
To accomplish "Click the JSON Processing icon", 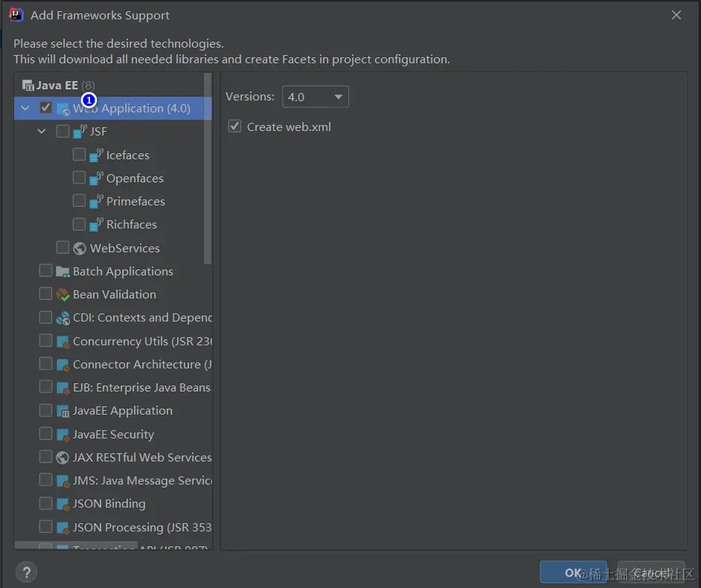I will pyautogui.click(x=63, y=528).
